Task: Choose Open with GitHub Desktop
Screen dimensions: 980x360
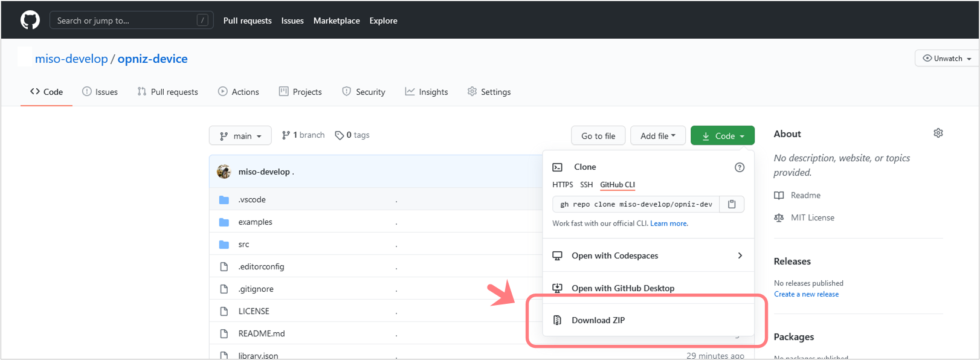Action: [648, 288]
